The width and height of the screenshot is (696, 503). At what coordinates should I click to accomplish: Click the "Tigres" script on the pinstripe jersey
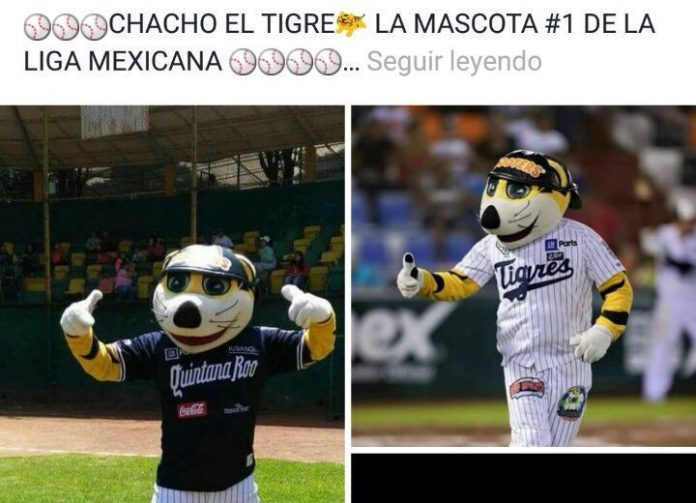(533, 274)
